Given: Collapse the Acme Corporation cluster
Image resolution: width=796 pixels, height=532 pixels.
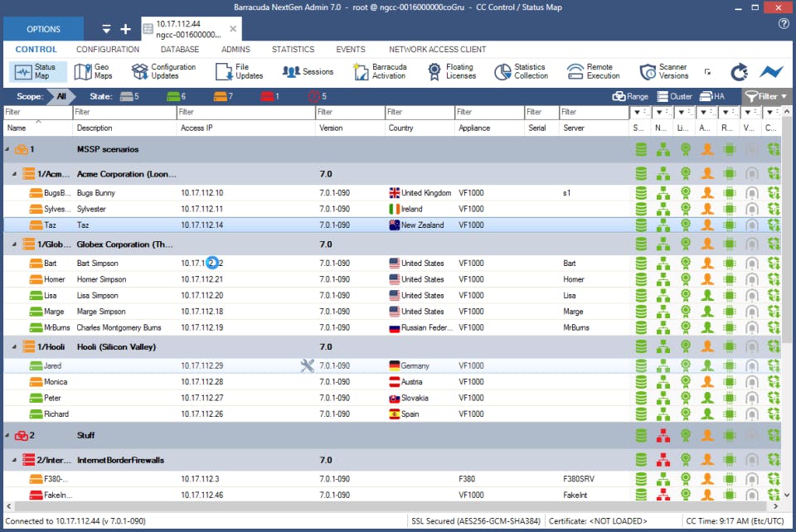Looking at the screenshot, I should point(15,175).
